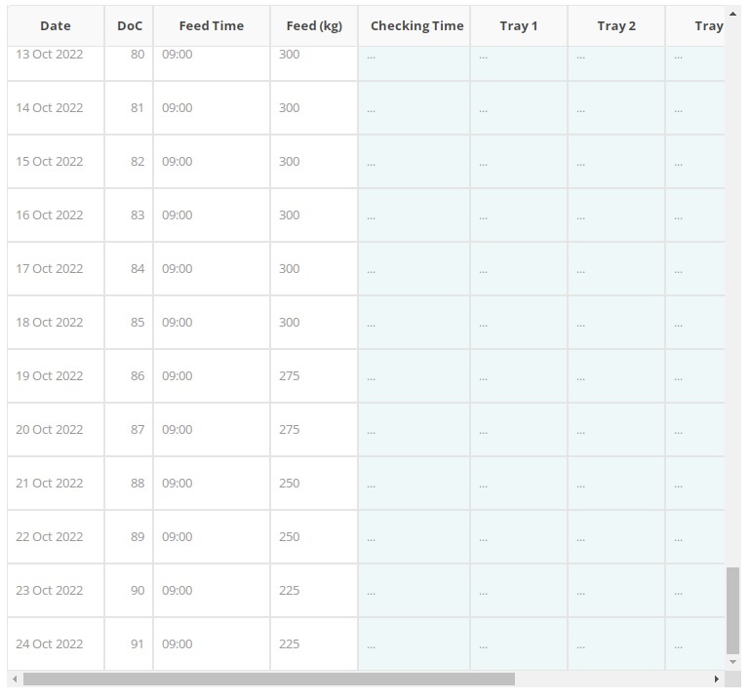This screenshot has width=750, height=700.
Task: Edit Checking Time cell for 14 Oct 2022
Action: tap(414, 108)
